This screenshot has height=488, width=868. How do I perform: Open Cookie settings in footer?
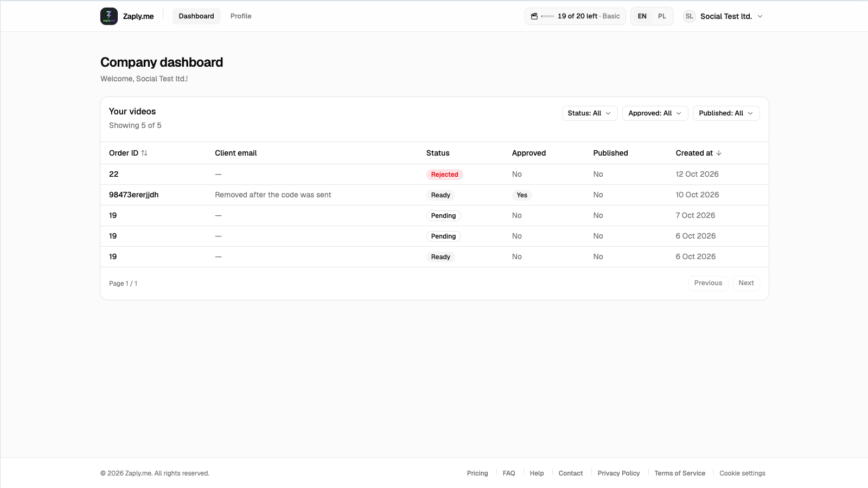pos(743,473)
